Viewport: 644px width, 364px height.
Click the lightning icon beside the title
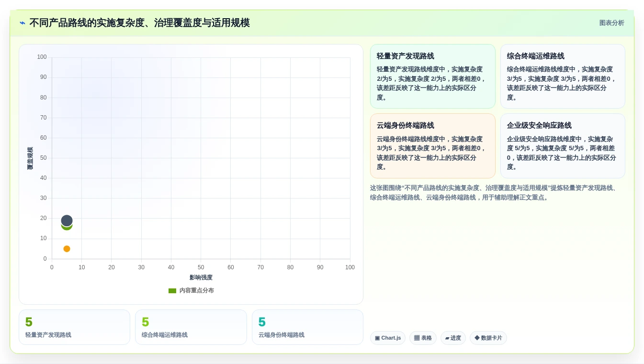(23, 23)
